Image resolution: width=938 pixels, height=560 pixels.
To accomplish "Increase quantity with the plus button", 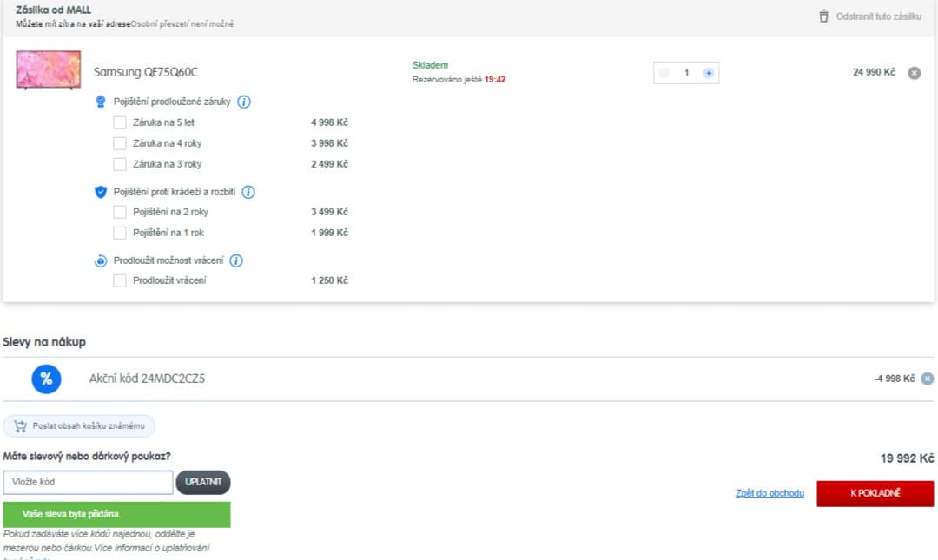I will [x=709, y=73].
